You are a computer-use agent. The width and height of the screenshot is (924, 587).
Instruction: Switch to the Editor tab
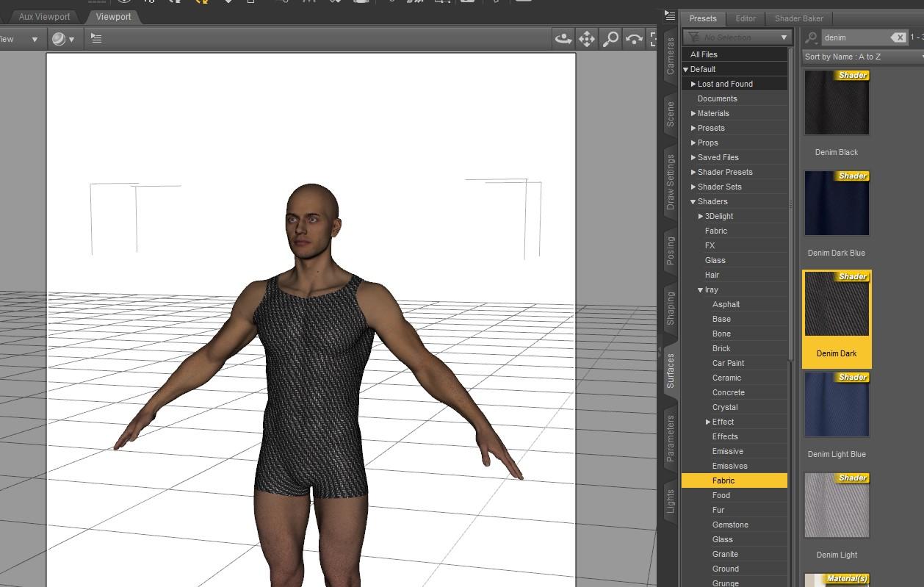coord(746,18)
